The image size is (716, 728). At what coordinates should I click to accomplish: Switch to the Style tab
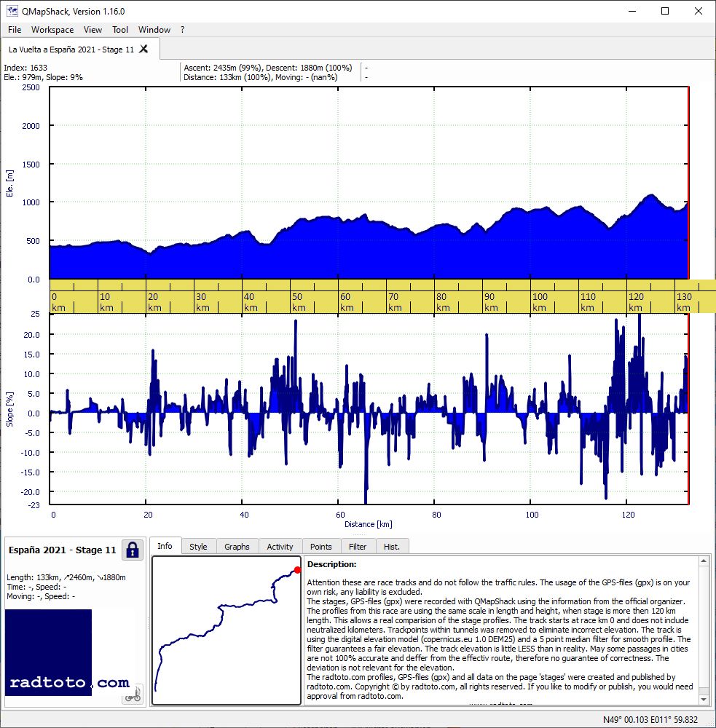198,547
